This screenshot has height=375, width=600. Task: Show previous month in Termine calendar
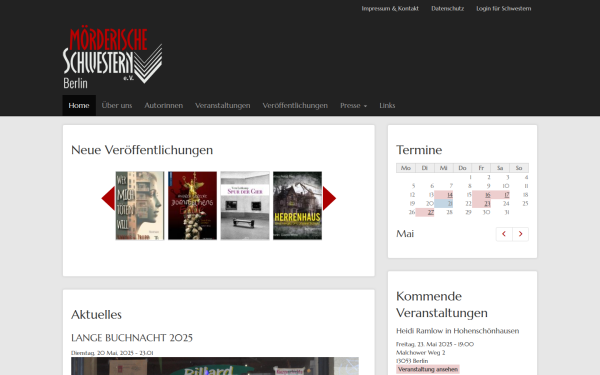pos(504,234)
